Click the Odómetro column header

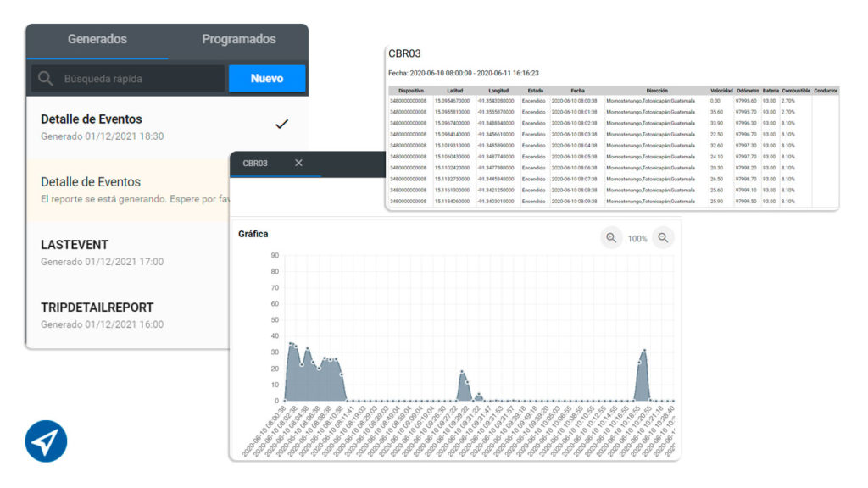click(748, 91)
